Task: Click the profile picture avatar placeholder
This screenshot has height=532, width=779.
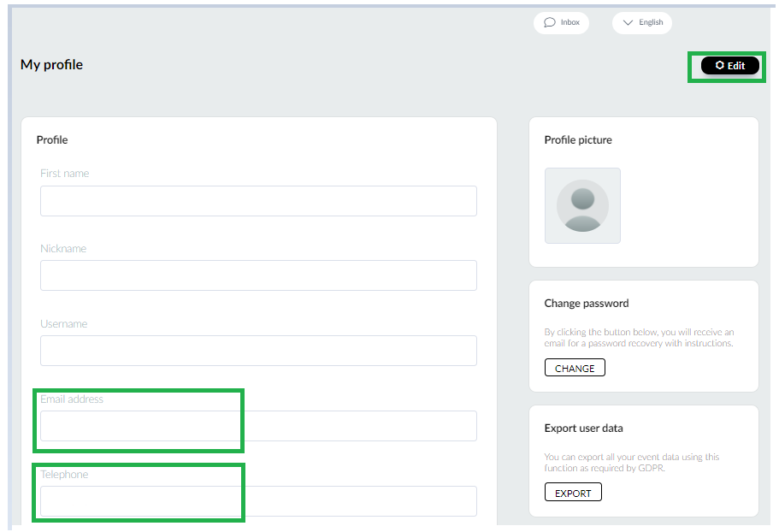Action: point(582,205)
